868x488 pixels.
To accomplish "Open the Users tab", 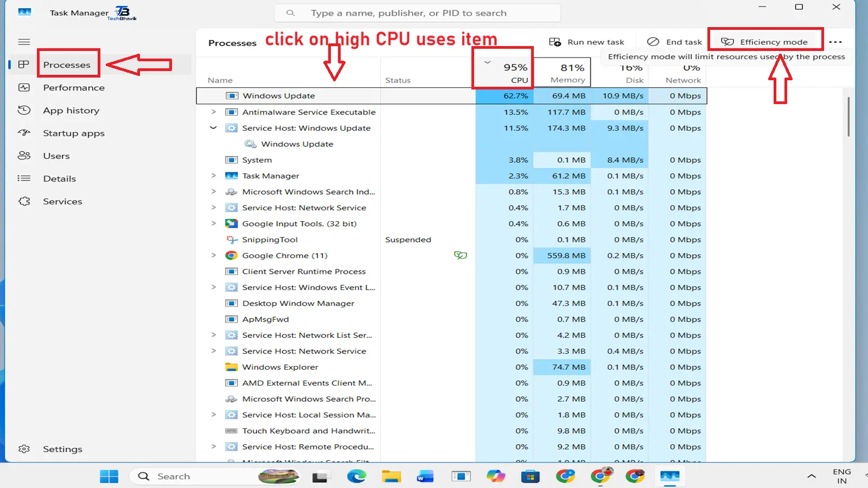I will (x=56, y=156).
